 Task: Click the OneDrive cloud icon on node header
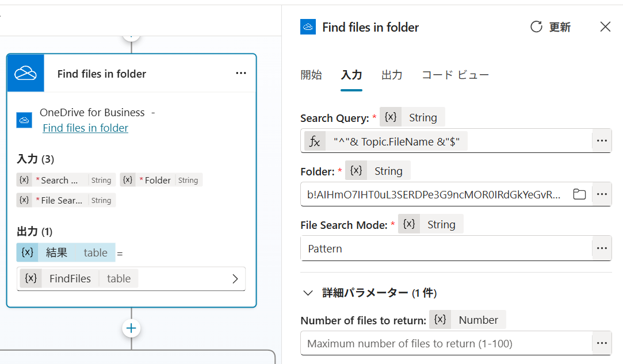(25, 73)
